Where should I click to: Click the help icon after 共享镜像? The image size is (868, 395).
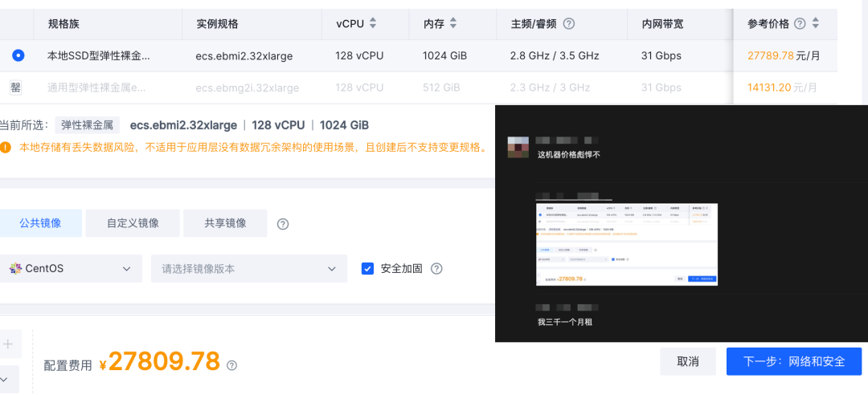tap(283, 224)
